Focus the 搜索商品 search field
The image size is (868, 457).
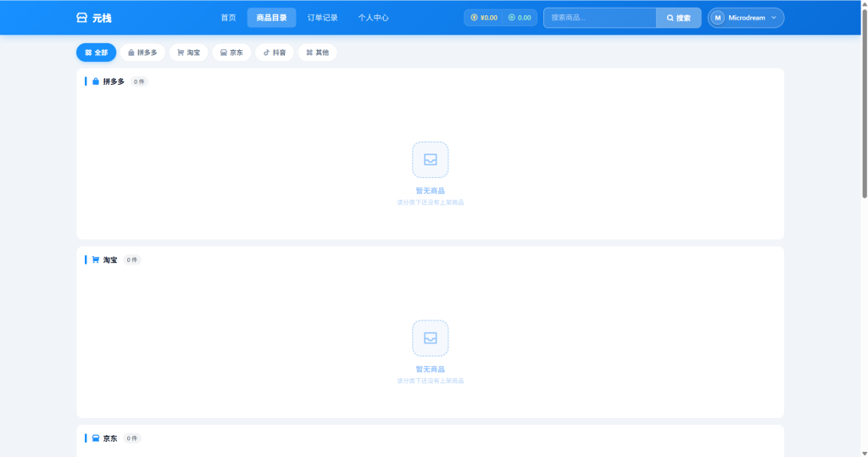pos(600,18)
